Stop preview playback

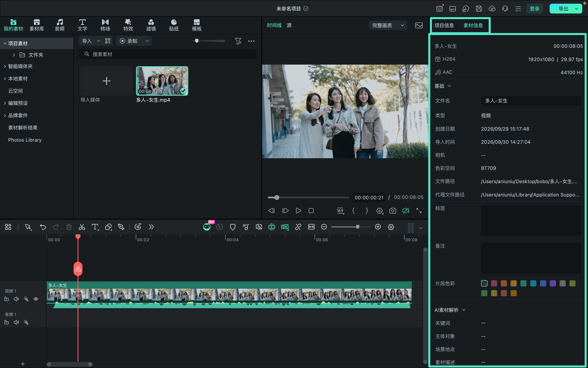pyautogui.click(x=311, y=211)
